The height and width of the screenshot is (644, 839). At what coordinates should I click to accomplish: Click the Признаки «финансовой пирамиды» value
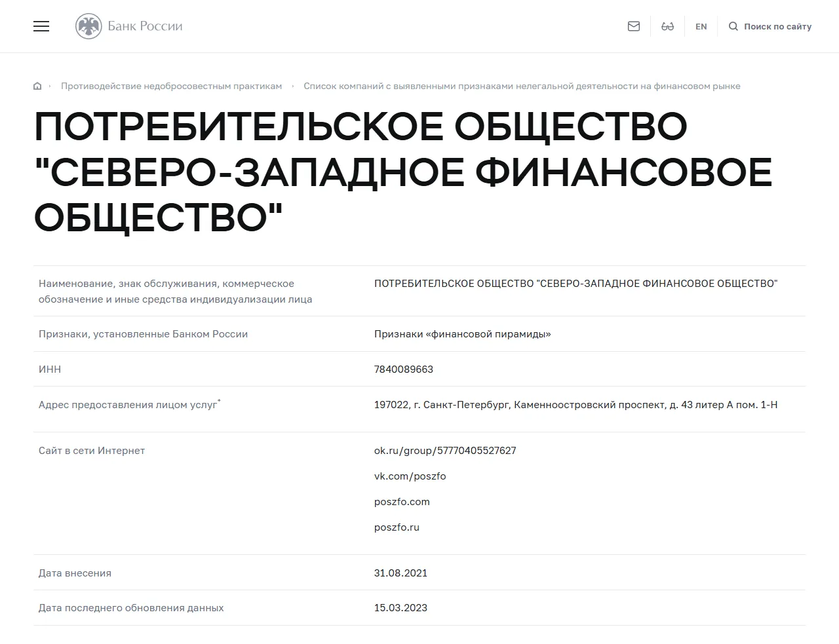point(463,334)
